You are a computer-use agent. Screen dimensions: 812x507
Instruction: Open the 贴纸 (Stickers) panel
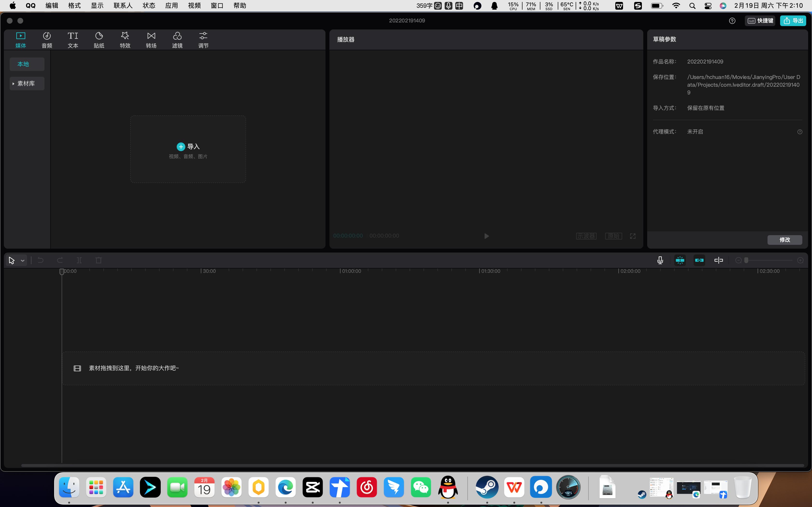(99, 39)
